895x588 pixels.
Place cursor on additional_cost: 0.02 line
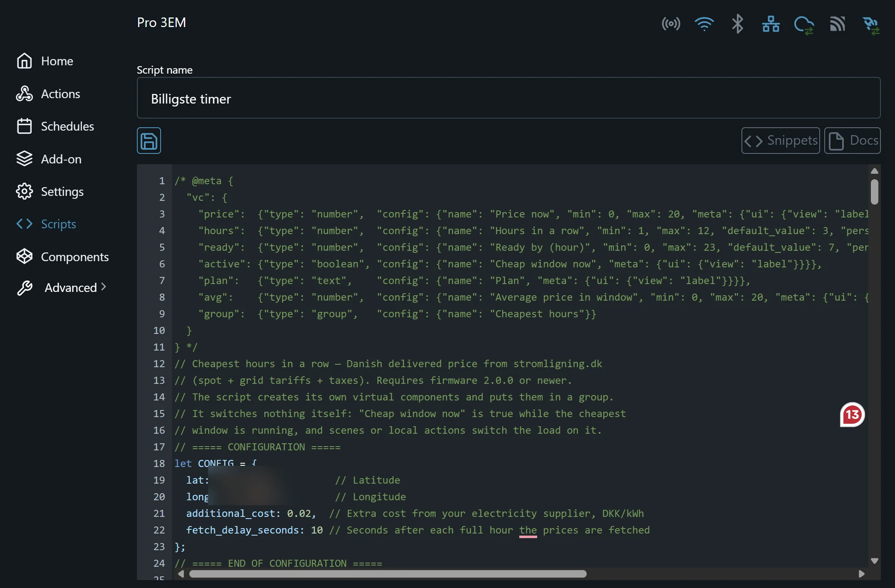415,514
